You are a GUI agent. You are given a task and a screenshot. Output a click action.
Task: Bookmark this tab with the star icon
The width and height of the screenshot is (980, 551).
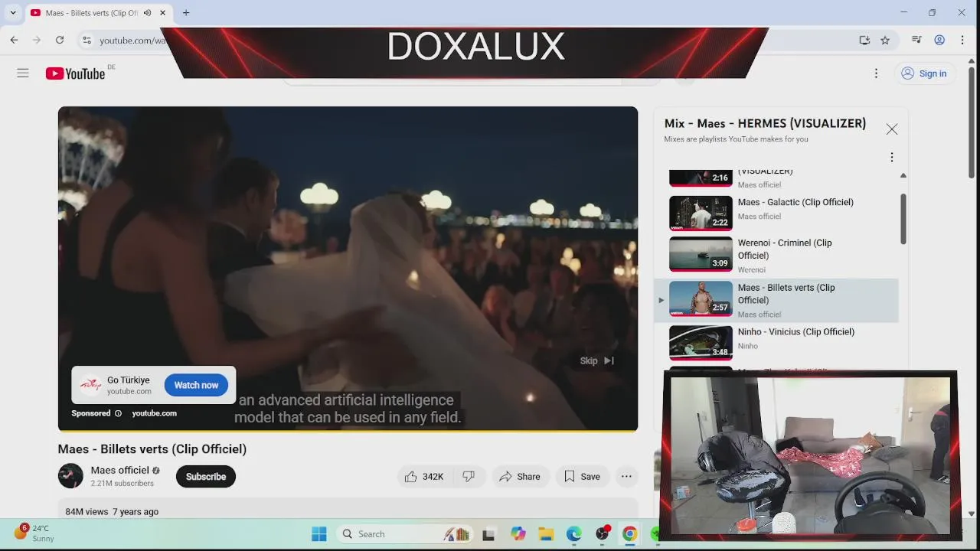885,40
